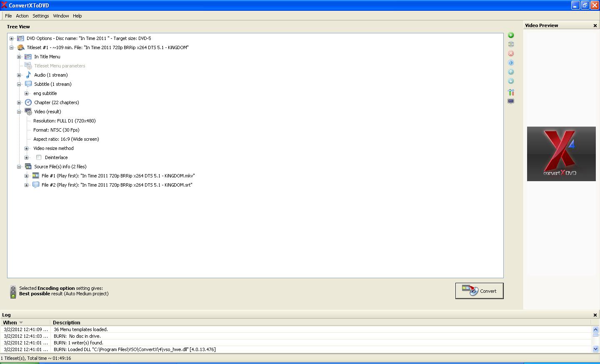
Task: Close the Video Preview panel
Action: pyautogui.click(x=595, y=25)
